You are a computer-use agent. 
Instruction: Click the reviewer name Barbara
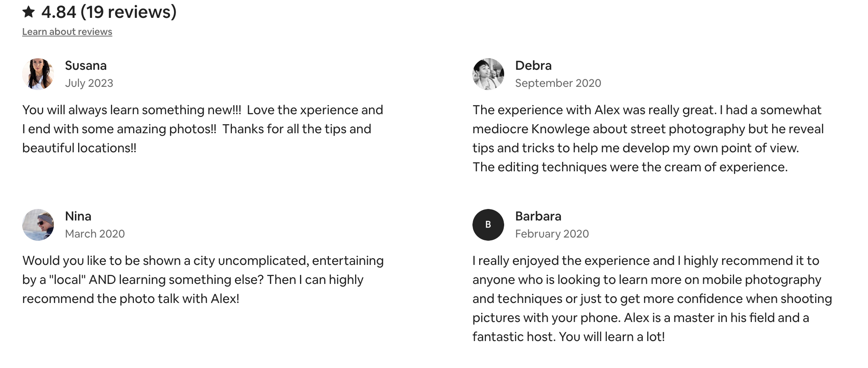[x=538, y=216]
